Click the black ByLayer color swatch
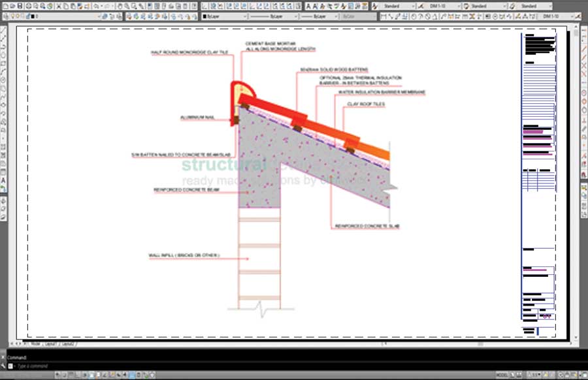The height and width of the screenshot is (380, 588). (x=205, y=16)
